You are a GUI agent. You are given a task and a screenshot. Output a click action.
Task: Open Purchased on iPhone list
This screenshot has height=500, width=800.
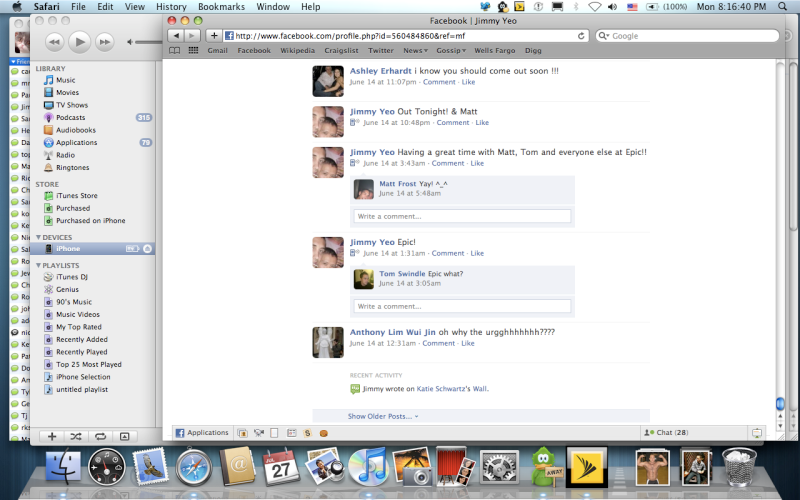[x=90, y=220]
